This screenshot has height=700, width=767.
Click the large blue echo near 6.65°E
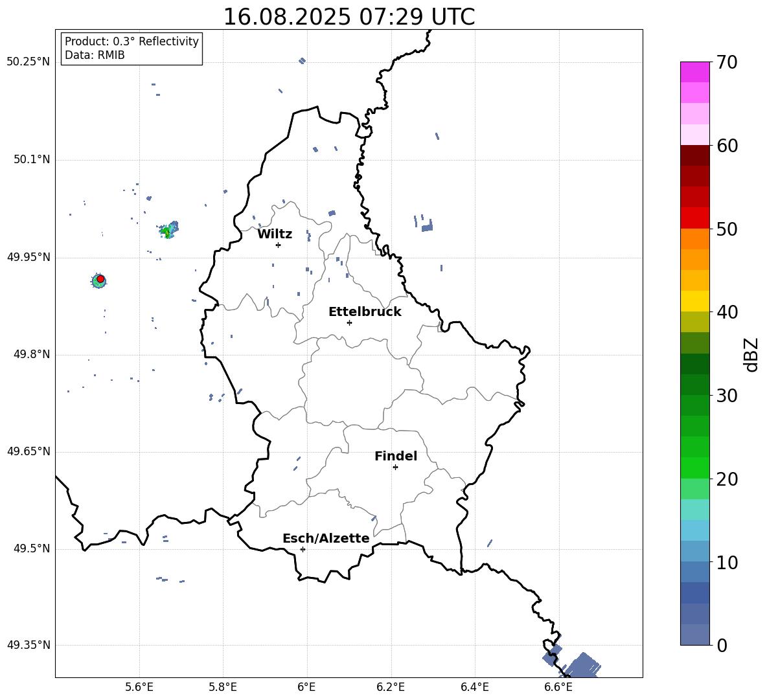583,666
